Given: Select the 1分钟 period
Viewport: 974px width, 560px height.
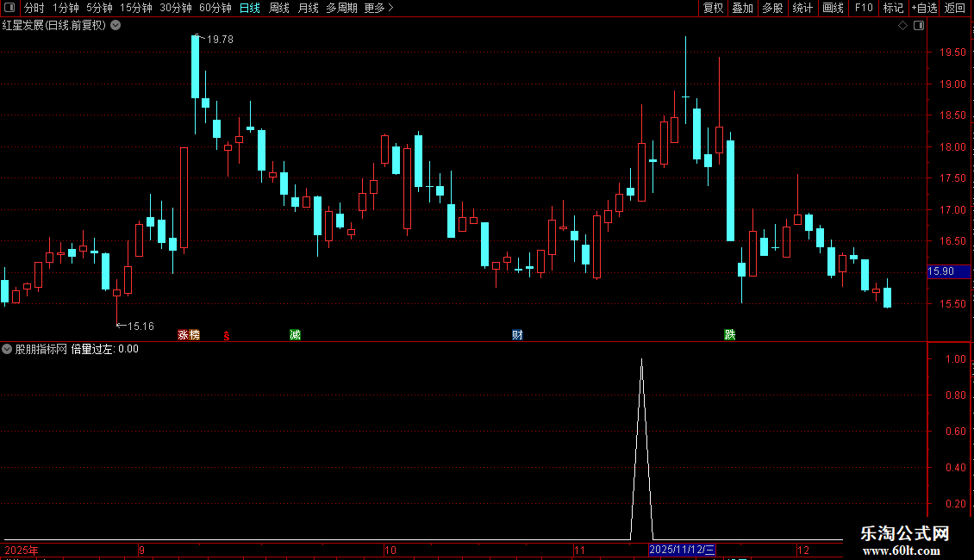Looking at the screenshot, I should coord(66,8).
